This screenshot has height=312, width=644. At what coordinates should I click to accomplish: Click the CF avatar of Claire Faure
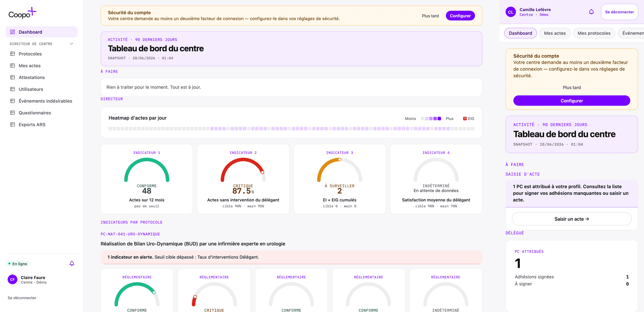click(12, 279)
